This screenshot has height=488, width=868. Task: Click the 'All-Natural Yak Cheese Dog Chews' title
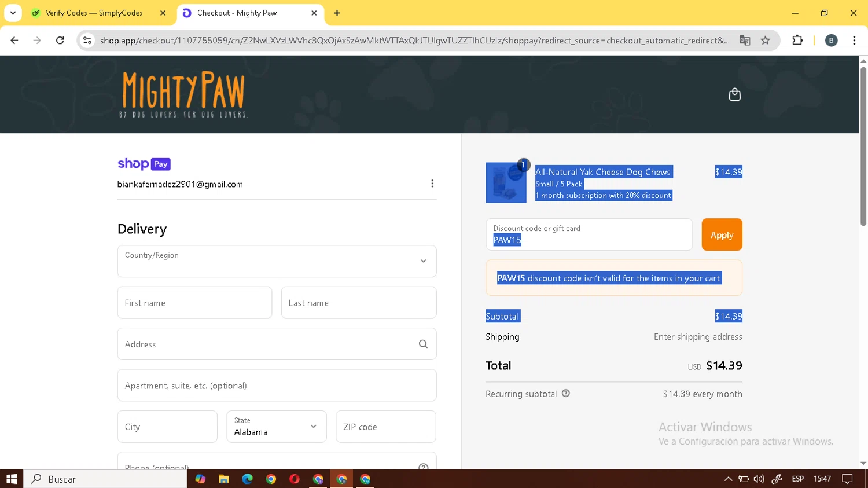603,172
